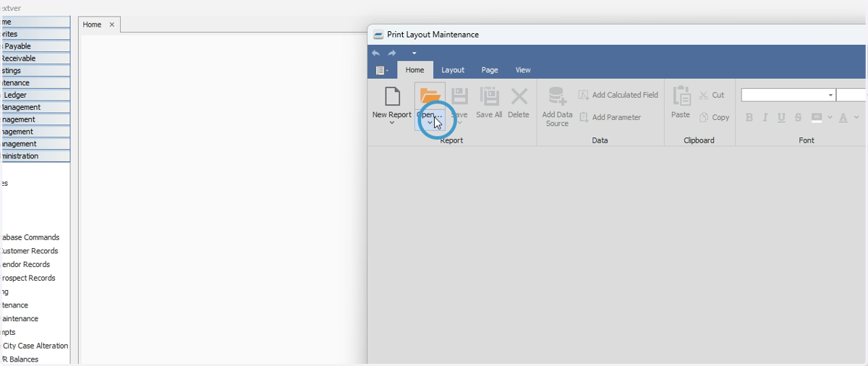868x366 pixels.
Task: Click the Customer Records sidebar entry
Action: point(30,251)
